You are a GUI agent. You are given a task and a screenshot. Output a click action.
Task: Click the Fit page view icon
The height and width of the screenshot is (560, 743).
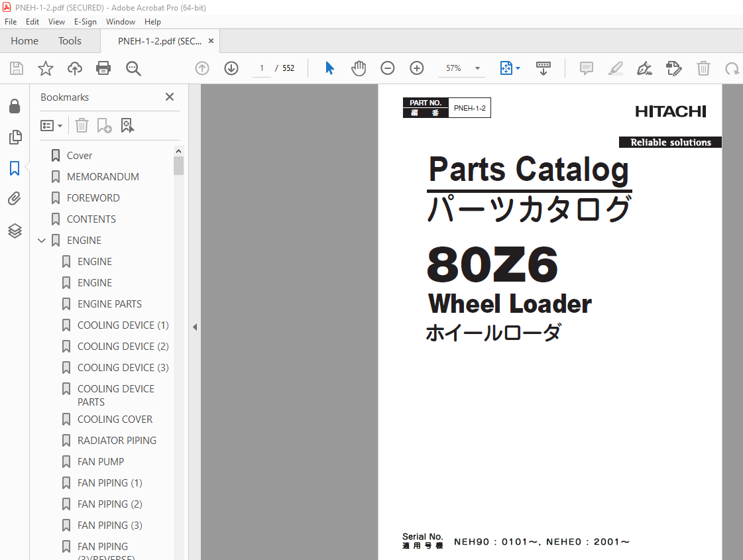pos(506,68)
